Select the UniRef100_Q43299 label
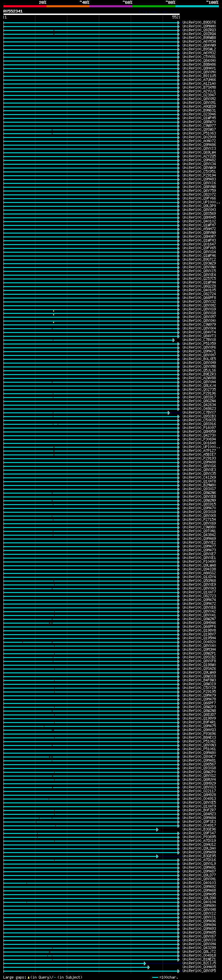222x980 pixels. (199, 948)
